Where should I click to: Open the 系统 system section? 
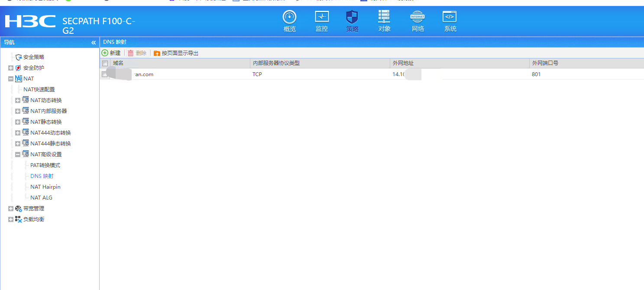[x=450, y=22]
